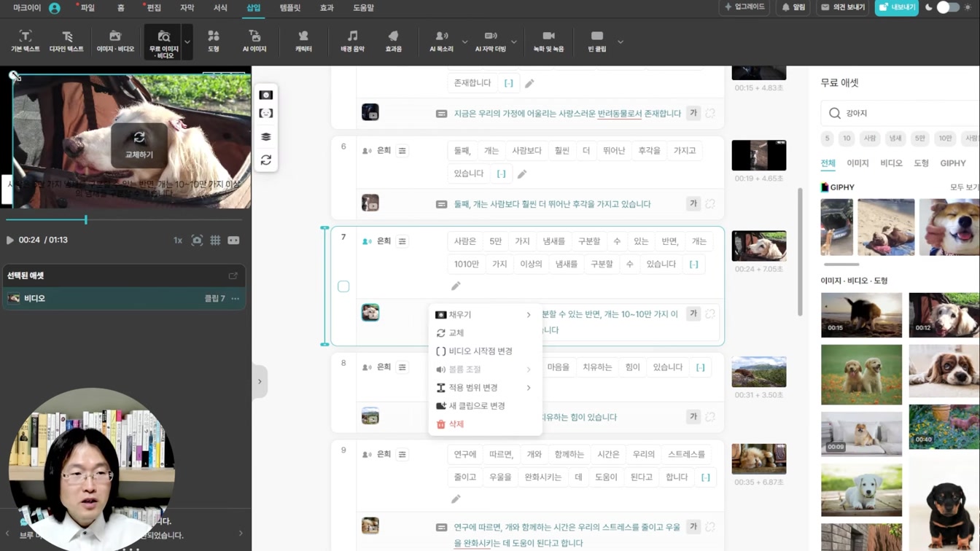The height and width of the screenshot is (551, 980).
Task: Expand the AI 자막 더빙 dropdown arrow
Action: point(514,42)
